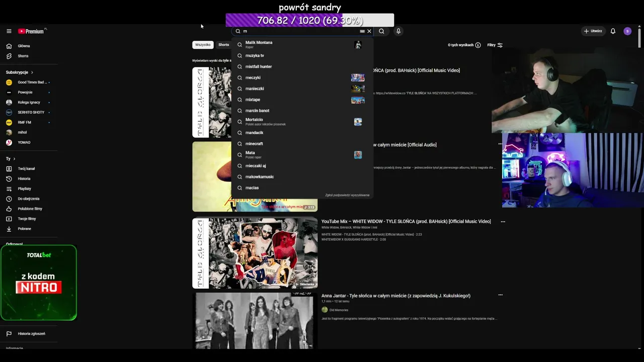Go to YouTube Premium home logo

pos(31,31)
